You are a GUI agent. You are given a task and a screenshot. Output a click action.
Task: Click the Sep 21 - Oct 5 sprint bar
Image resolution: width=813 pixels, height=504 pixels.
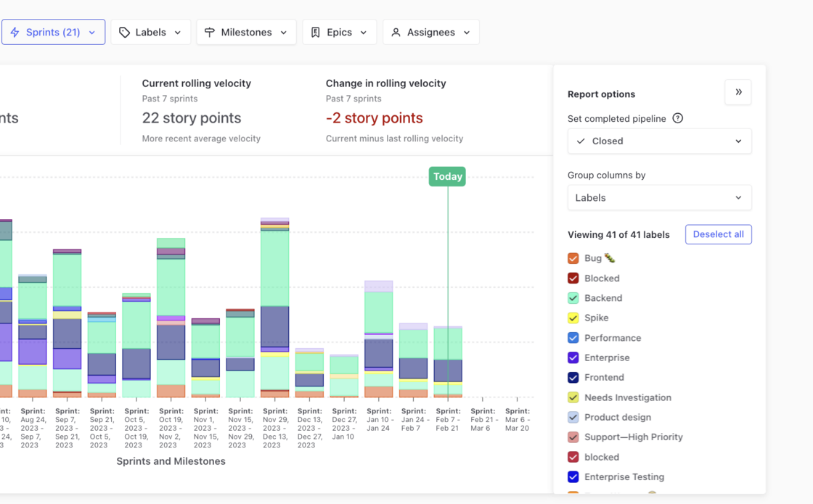[x=102, y=355]
